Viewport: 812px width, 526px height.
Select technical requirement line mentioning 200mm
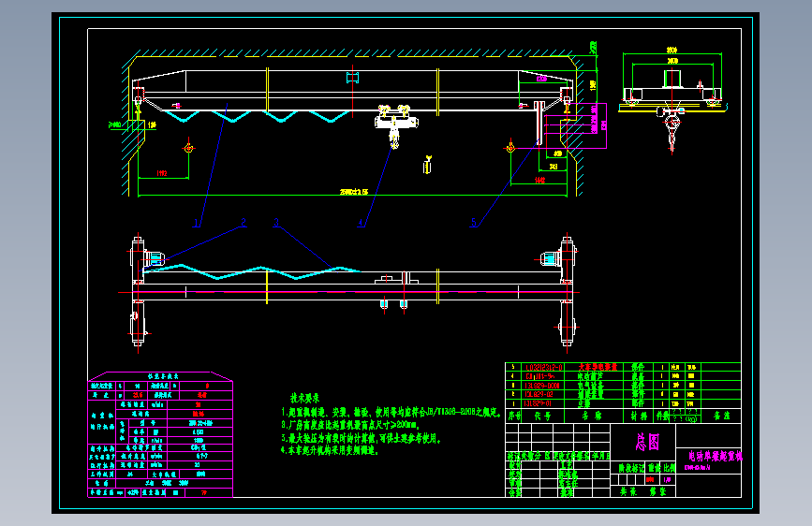350,425
